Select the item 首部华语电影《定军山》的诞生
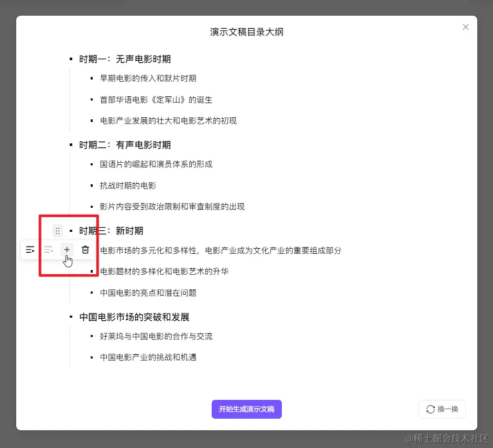This screenshot has width=493, height=448. click(155, 99)
